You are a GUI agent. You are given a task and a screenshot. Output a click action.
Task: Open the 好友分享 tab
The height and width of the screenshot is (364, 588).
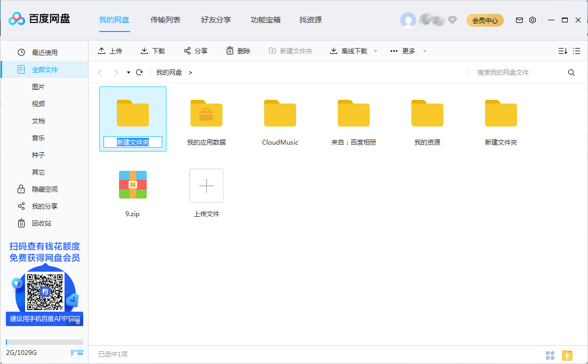(x=216, y=20)
